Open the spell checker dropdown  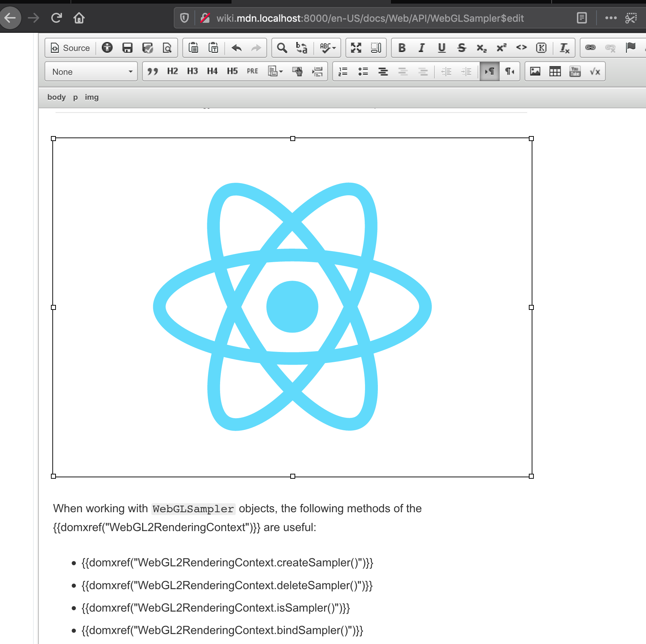click(x=328, y=48)
